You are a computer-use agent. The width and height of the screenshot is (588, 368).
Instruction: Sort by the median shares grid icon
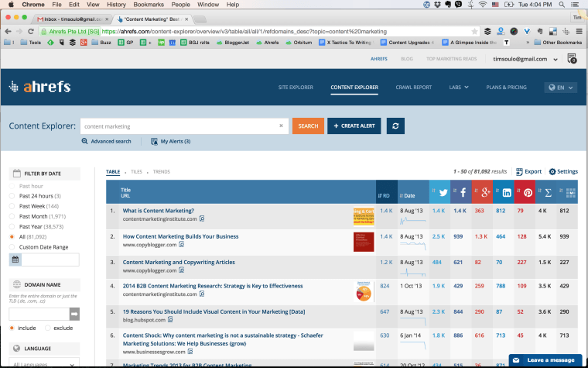click(570, 193)
